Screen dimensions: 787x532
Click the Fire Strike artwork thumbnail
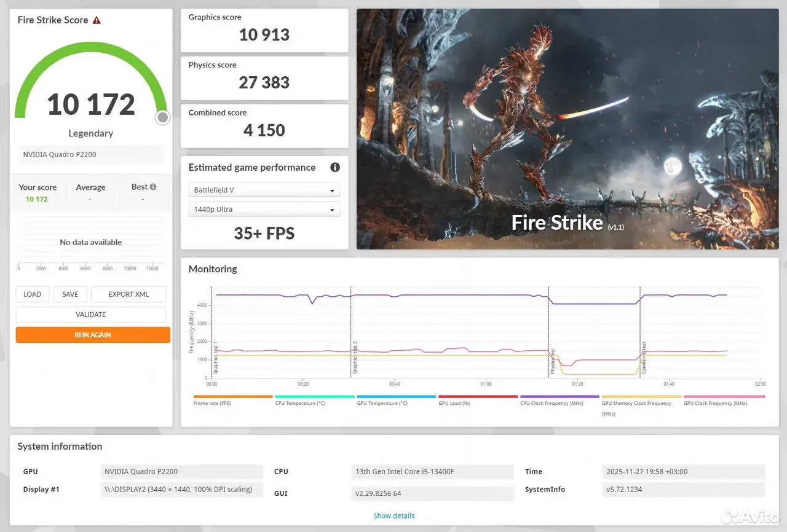coord(568,129)
